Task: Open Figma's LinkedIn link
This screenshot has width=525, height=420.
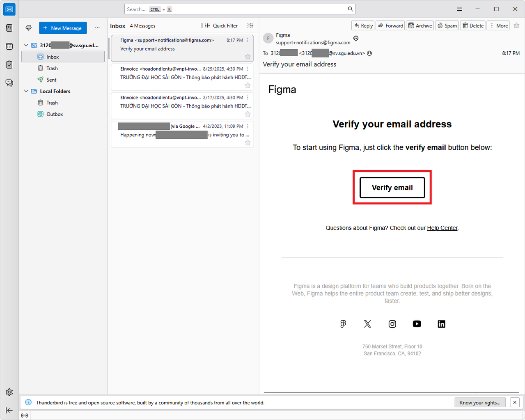Action: (442, 324)
